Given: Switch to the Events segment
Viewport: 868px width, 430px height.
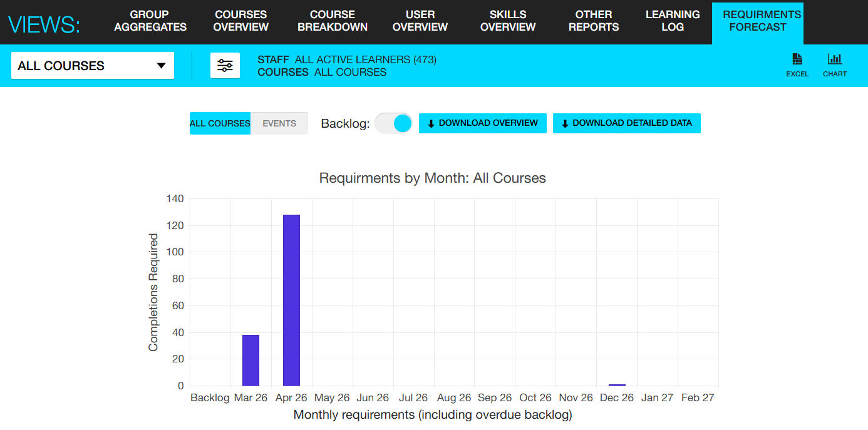Looking at the screenshot, I should tap(279, 123).
